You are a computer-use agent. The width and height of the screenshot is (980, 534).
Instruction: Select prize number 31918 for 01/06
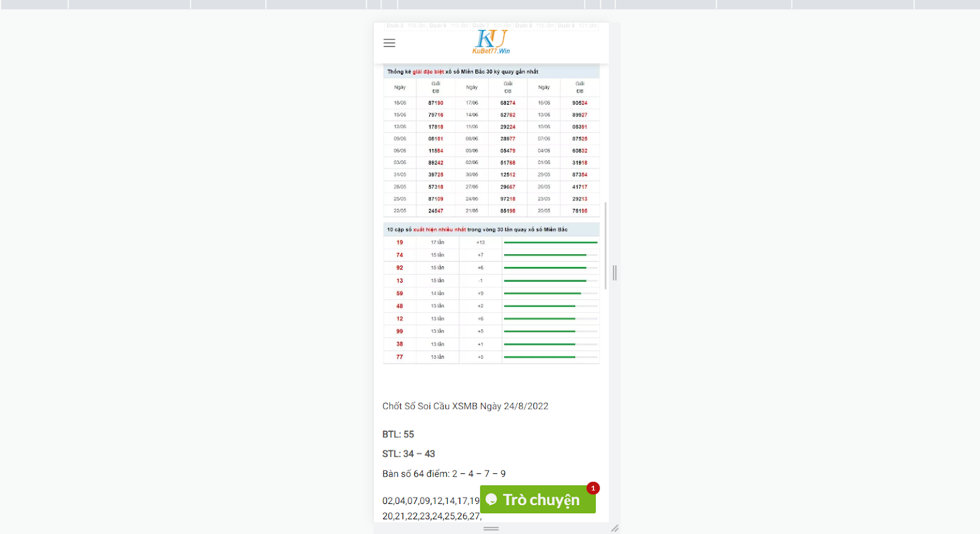point(579,163)
